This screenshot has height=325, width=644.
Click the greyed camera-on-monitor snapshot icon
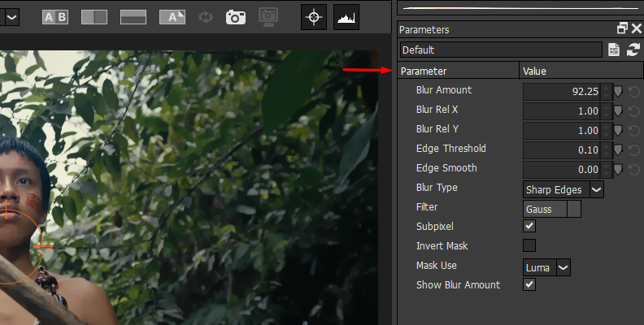click(x=268, y=17)
